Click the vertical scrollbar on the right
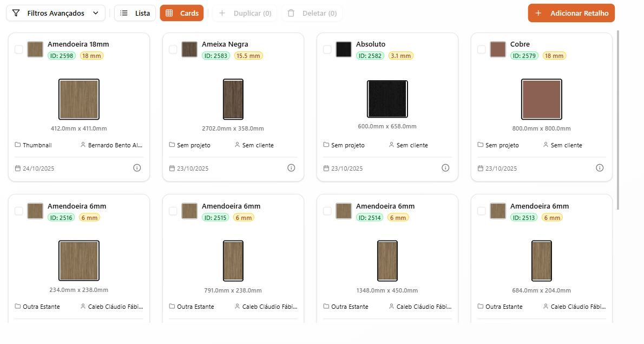 click(x=618, y=119)
